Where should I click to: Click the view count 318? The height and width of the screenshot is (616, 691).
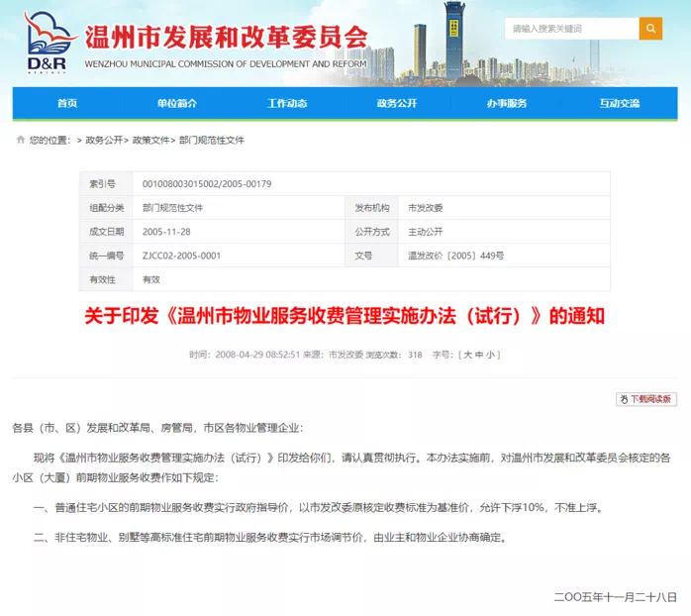pyautogui.click(x=415, y=355)
